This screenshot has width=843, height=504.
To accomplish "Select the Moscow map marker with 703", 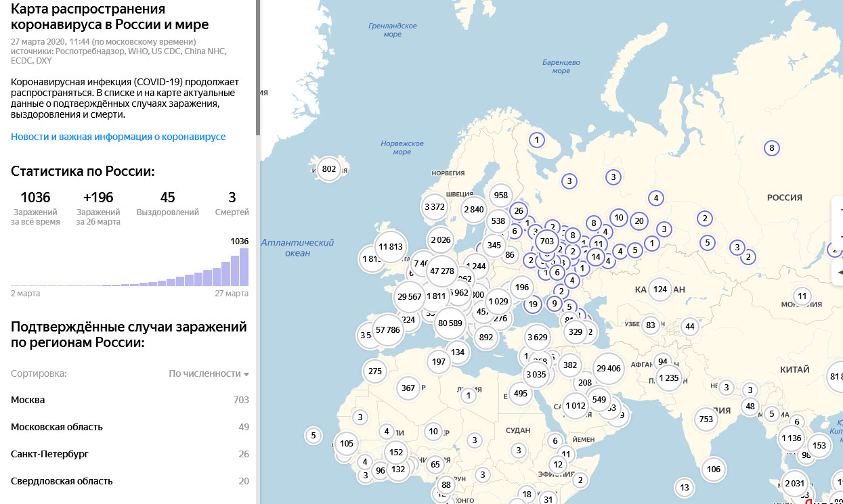I will (x=546, y=241).
